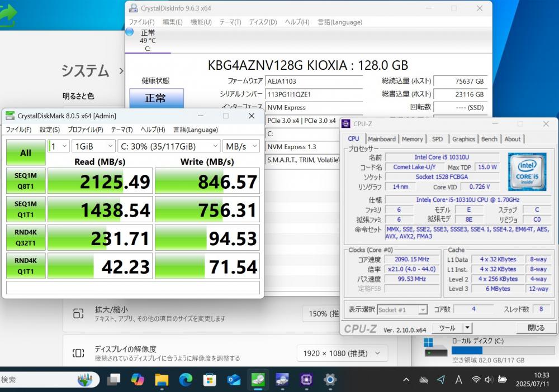Click the display resolution icon in Settings
The height and width of the screenshot is (392, 559).
click(x=78, y=353)
